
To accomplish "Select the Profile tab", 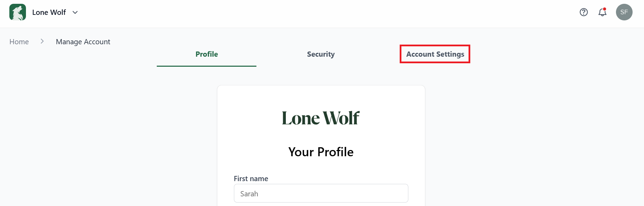I will pos(207,54).
